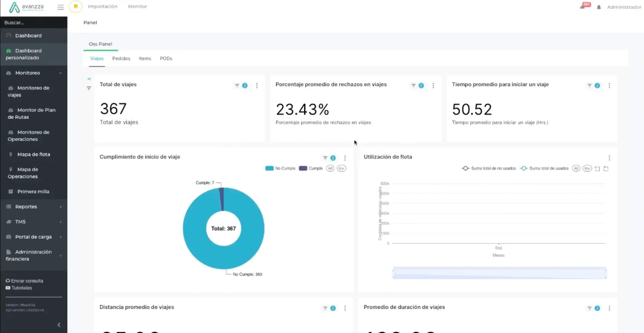The image size is (644, 333).
Task: Toggle Suma total de usados series
Action: (x=544, y=168)
